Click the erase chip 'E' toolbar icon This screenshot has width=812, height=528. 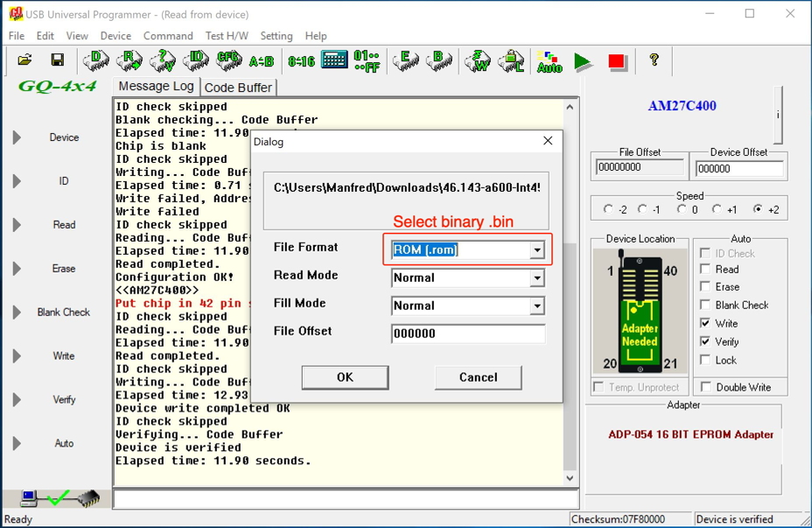click(404, 60)
